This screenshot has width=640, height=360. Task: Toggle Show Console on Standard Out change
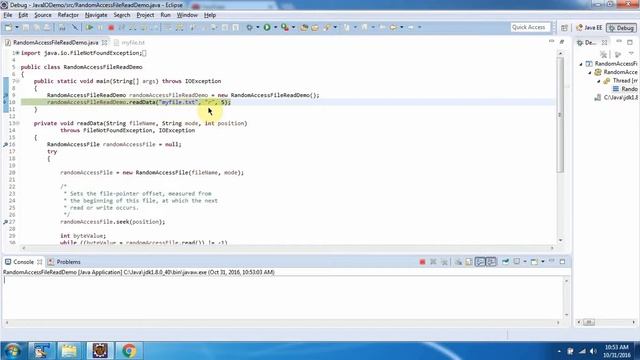(480, 262)
